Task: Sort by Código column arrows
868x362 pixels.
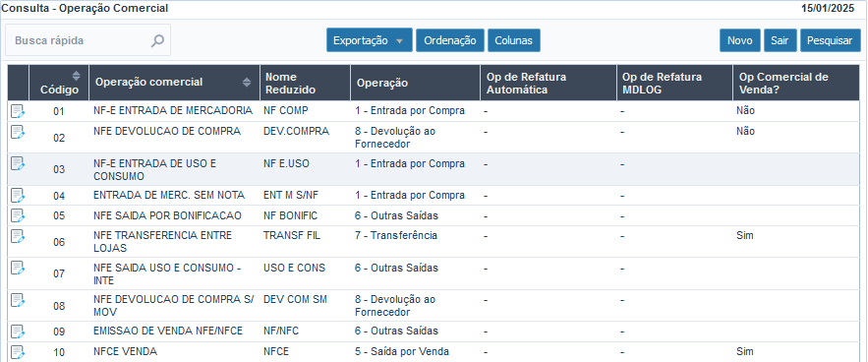Action: click(x=77, y=76)
